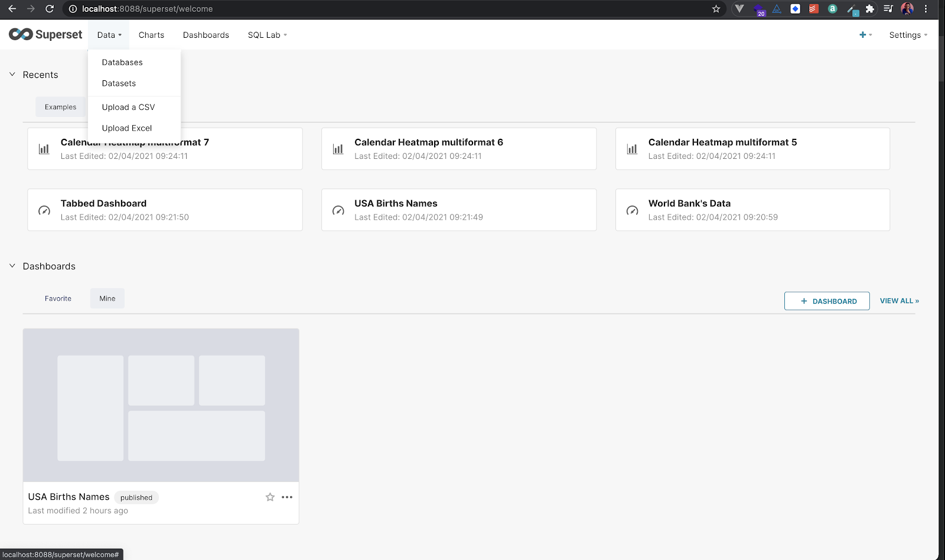Click the Superset logo in the navbar

tap(45, 34)
